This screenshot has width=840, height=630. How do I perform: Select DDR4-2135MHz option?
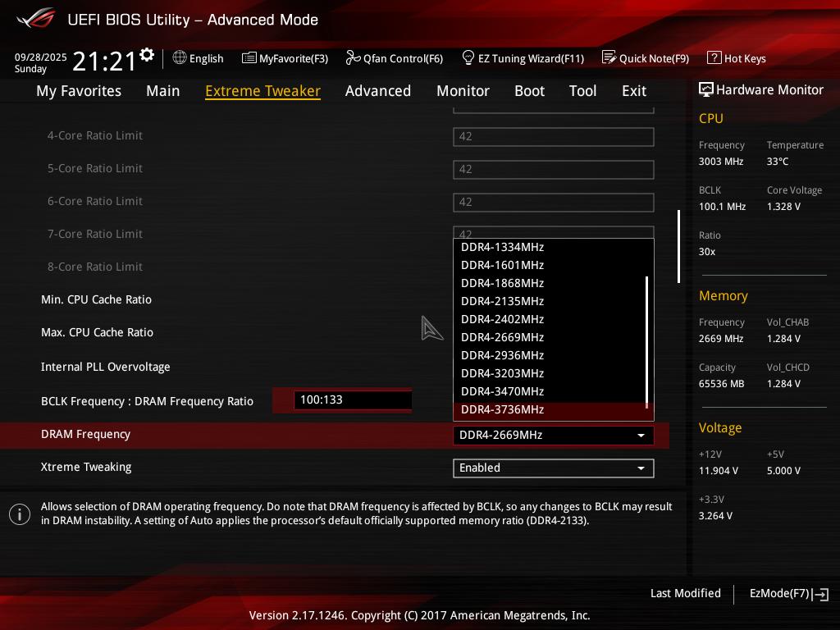click(550, 301)
